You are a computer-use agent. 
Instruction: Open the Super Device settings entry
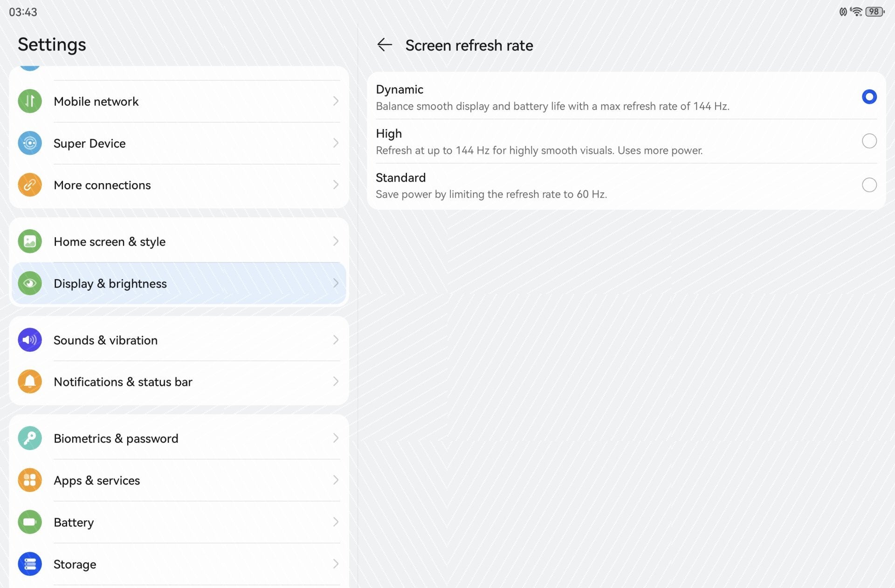point(179,143)
